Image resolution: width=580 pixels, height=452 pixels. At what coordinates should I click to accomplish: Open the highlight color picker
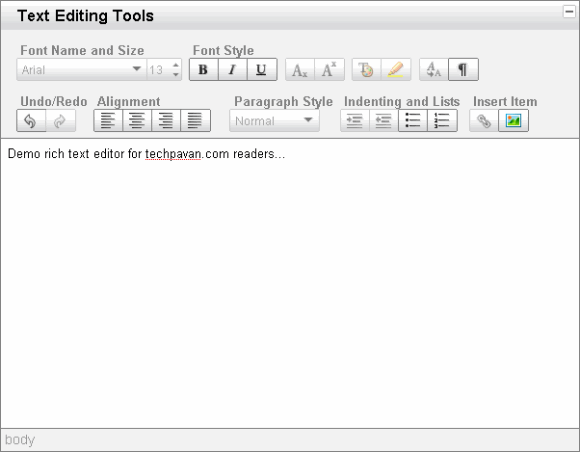pos(396,70)
